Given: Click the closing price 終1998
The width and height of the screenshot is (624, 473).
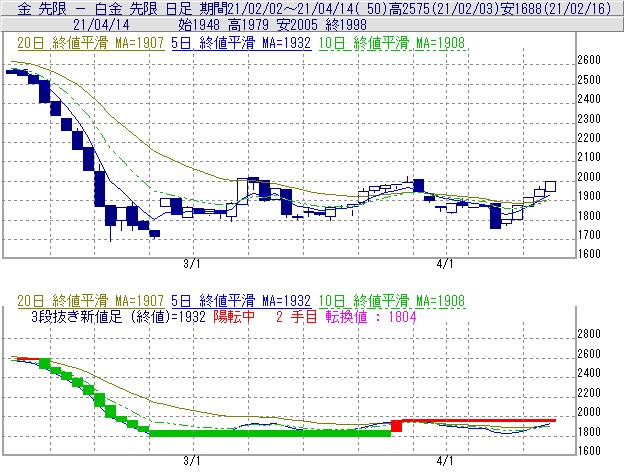Looking at the screenshot, I should click(346, 25).
